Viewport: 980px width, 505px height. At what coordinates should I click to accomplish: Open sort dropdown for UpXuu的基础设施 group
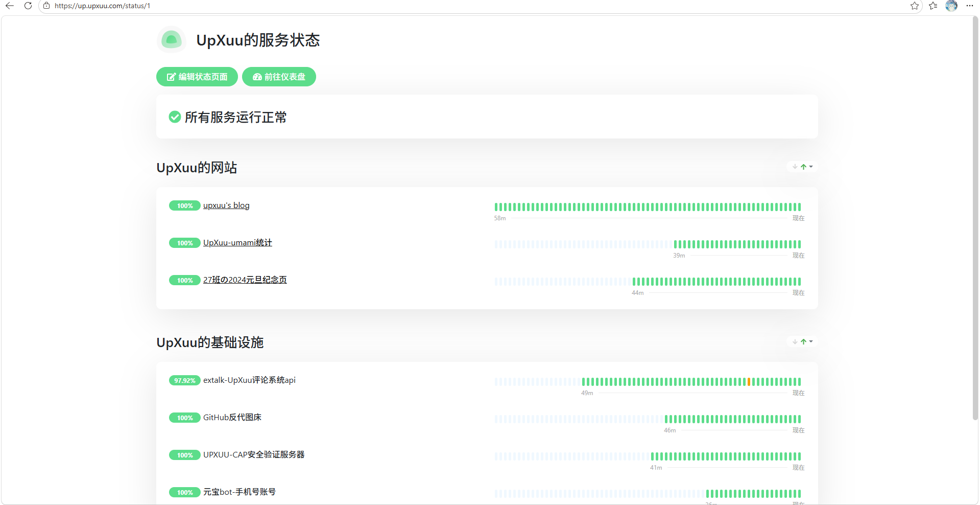(x=803, y=341)
